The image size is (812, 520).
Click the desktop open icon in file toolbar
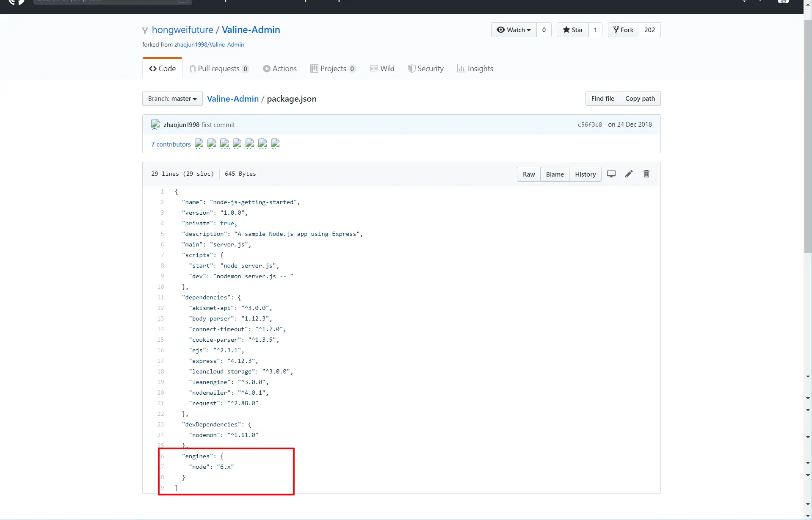point(611,174)
